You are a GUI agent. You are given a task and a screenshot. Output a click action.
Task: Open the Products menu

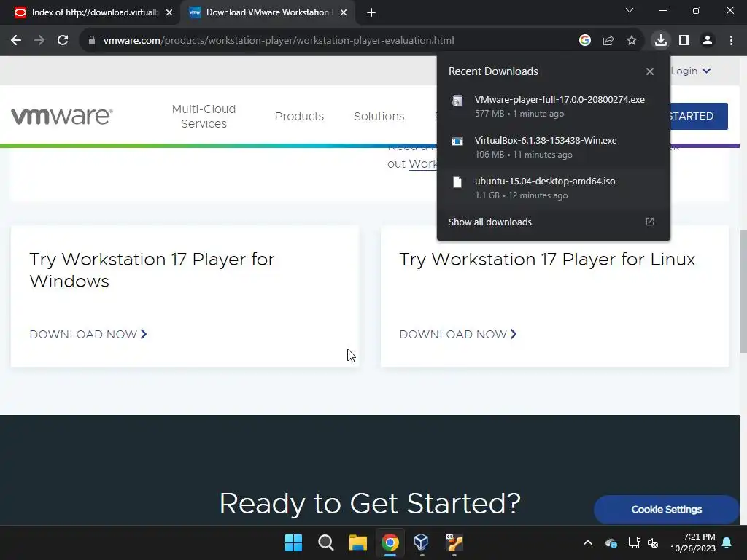(299, 116)
